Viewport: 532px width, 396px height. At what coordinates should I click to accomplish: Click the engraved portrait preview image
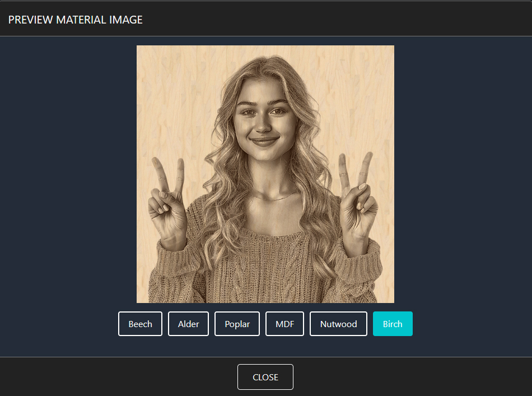265,174
